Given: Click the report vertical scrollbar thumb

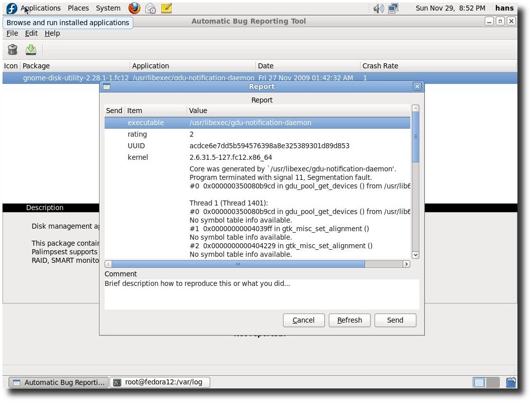Looking at the screenshot, I should point(416,137).
